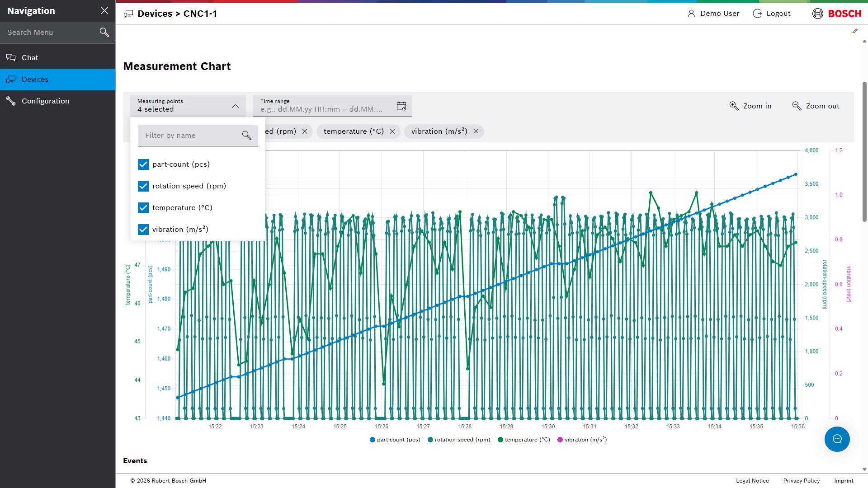
Task: Click the Chat speech bubble icon
Action: 11,57
